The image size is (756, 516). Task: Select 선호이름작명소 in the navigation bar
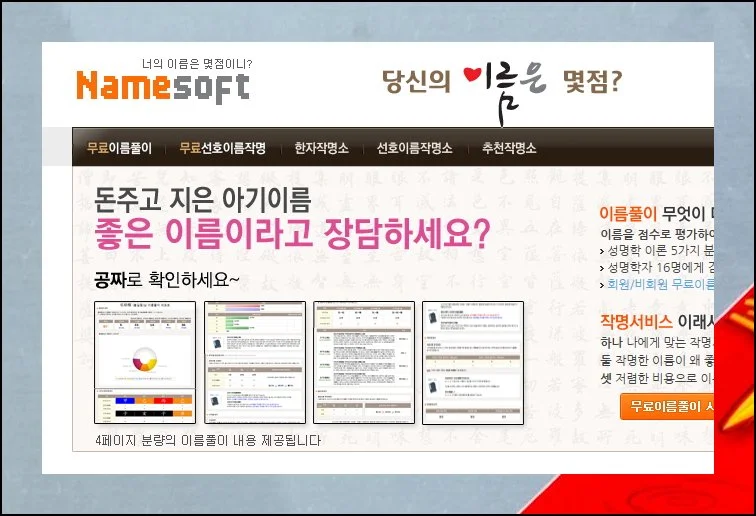click(x=414, y=148)
